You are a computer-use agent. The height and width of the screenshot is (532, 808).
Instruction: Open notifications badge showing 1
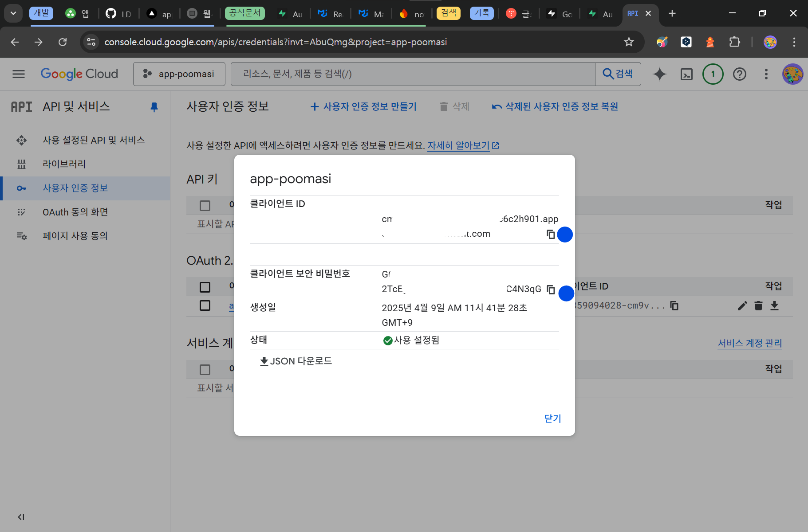click(x=713, y=74)
